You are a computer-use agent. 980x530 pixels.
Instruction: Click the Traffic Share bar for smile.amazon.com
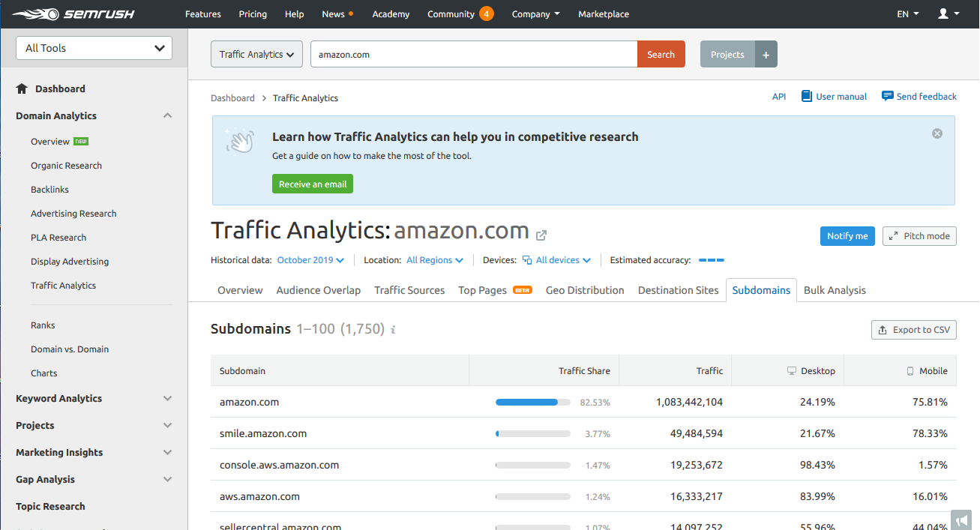[532, 433]
